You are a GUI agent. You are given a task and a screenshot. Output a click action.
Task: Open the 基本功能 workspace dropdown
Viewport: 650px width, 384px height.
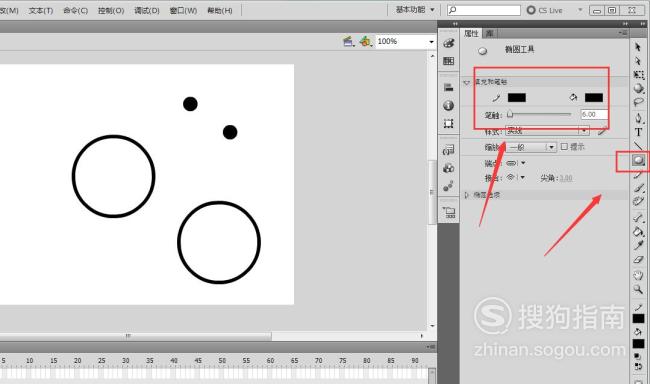tap(415, 10)
